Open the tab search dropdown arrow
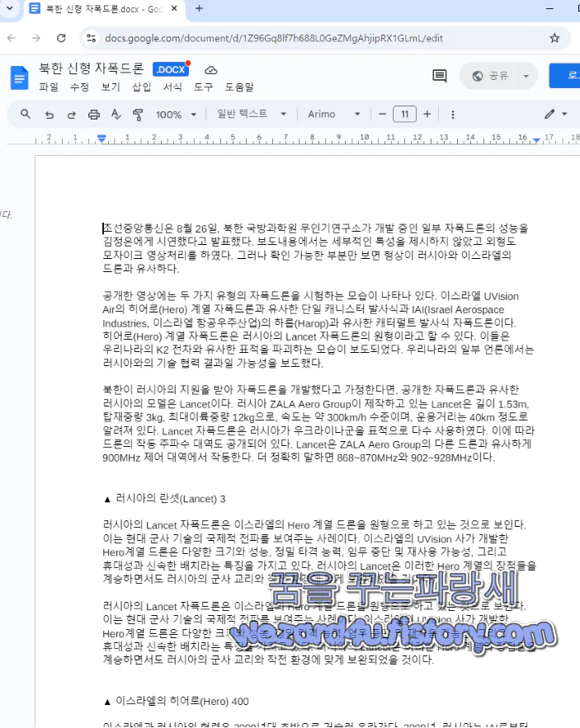Image resolution: width=580 pixels, height=728 pixels. (9, 8)
